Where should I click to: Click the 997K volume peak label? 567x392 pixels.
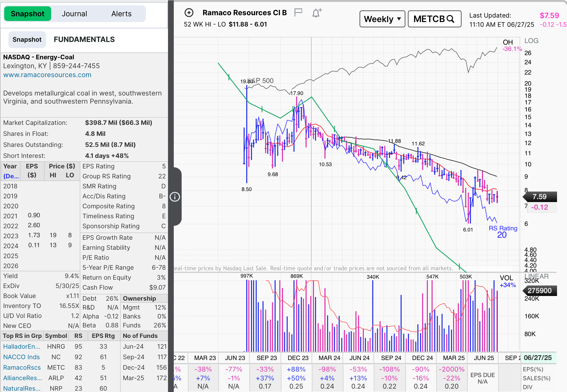coord(246,276)
